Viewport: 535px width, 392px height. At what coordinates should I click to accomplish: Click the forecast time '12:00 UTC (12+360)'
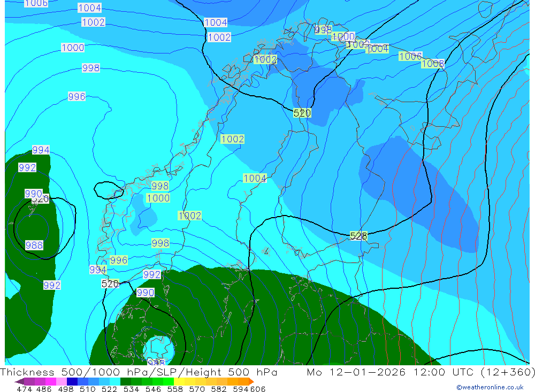(x=474, y=372)
